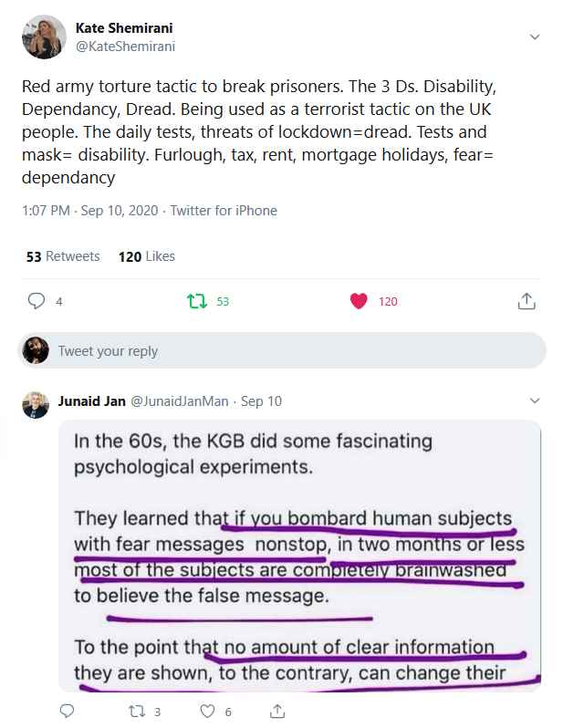Open main tweet options chevron
This screenshot has width=563, height=728.
pyautogui.click(x=535, y=36)
